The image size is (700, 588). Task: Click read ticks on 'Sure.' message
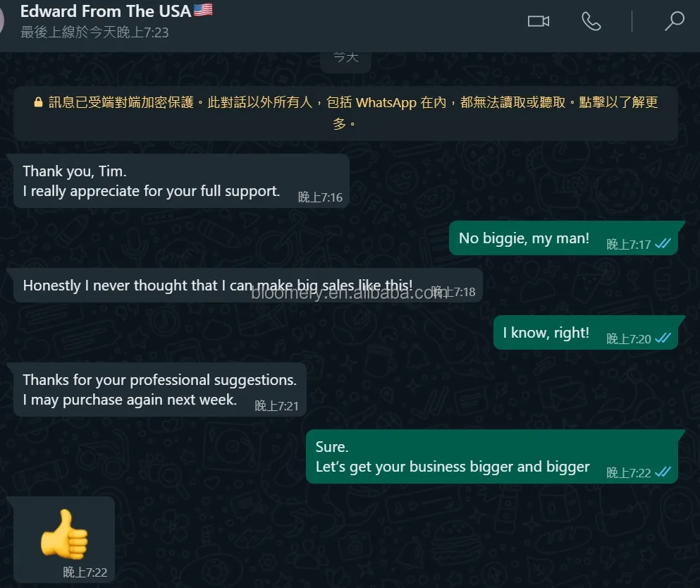[663, 472]
